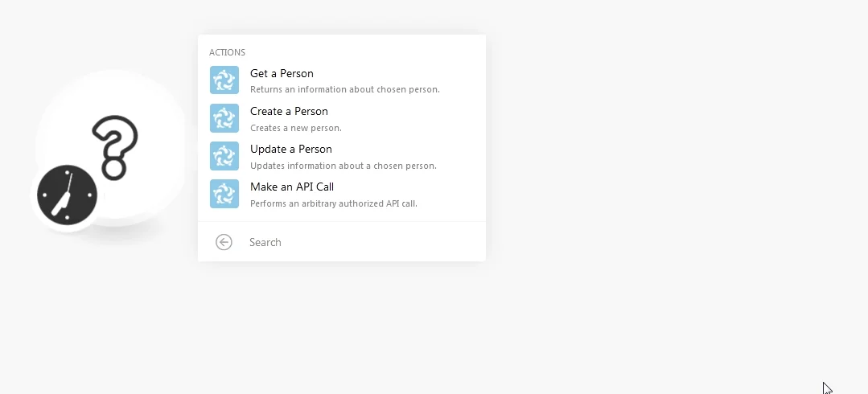Click the Create a Person app icon
Viewport: 868px width, 394px height.
[224, 118]
